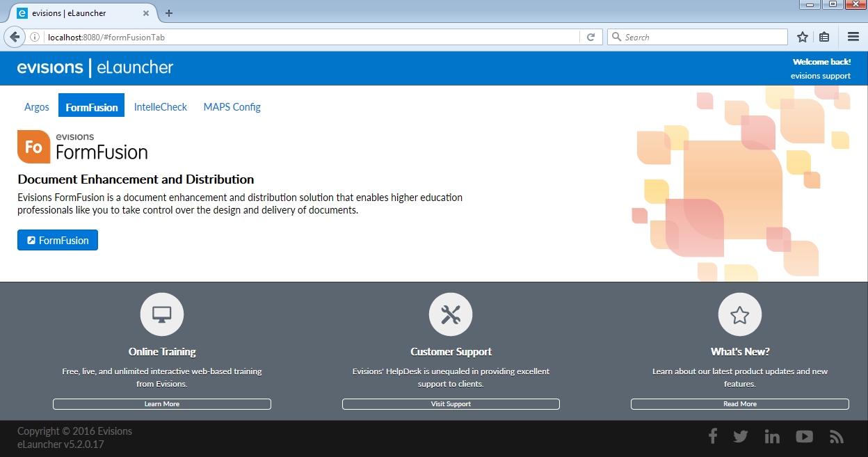This screenshot has height=457, width=868.
Task: Click the Online Training monitor icon
Action: [162, 314]
